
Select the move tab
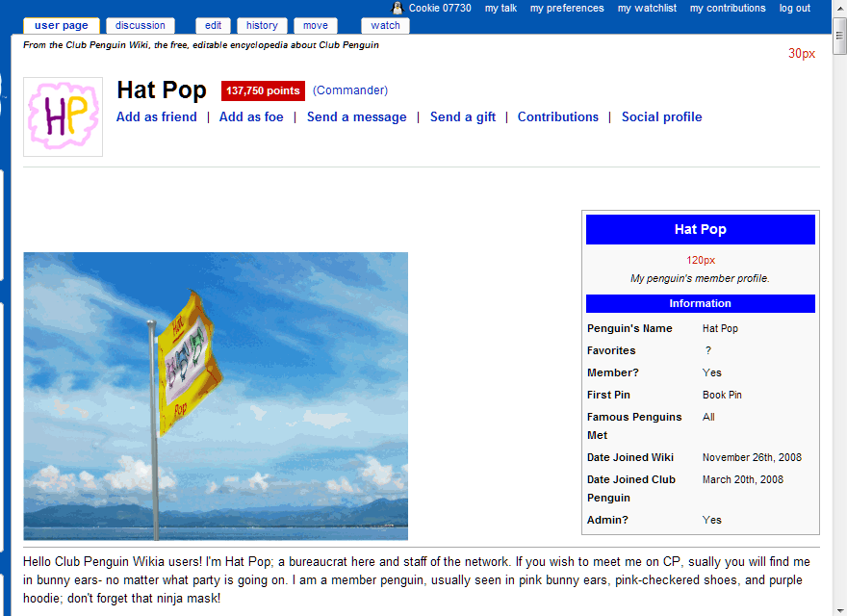pos(316,25)
